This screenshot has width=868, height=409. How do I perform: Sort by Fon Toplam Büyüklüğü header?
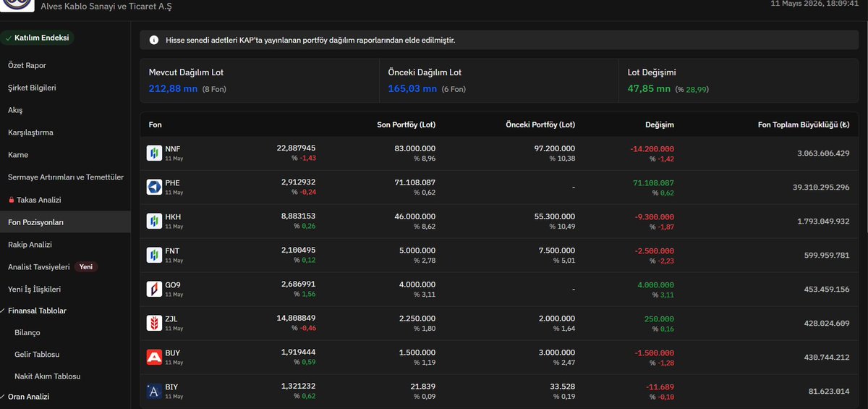tap(803, 125)
